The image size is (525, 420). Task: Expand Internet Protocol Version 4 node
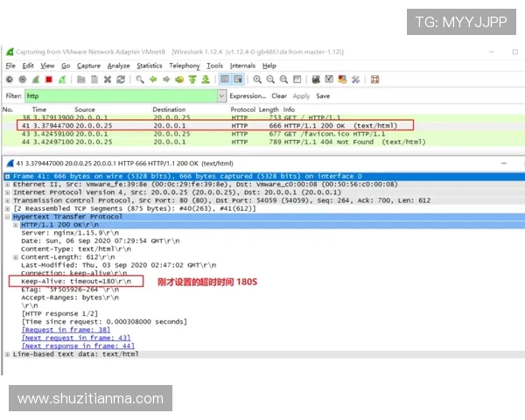point(7,192)
